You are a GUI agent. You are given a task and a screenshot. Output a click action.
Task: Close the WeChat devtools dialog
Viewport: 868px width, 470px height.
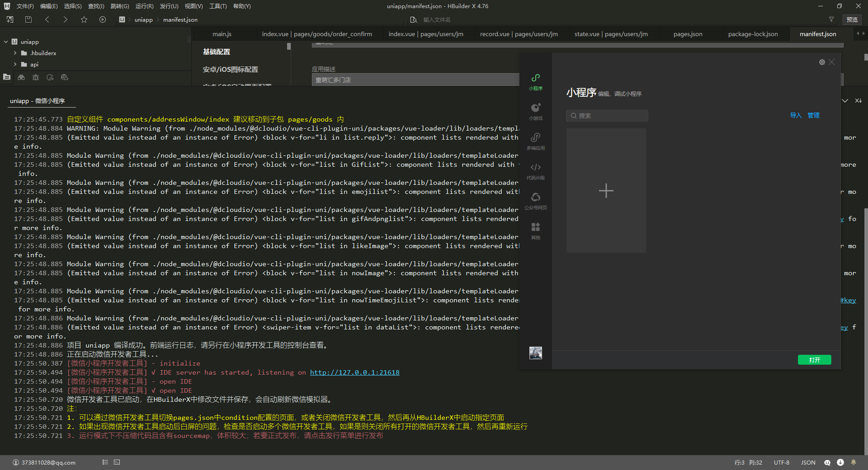tap(832, 62)
